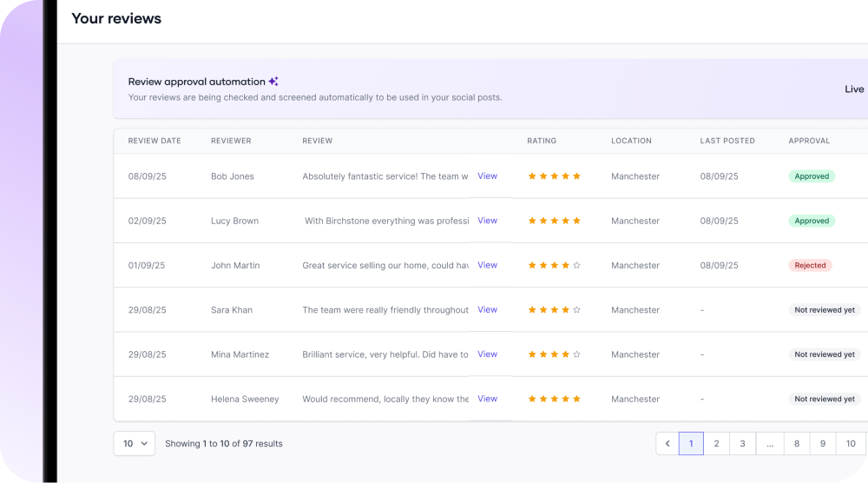Viewport: 868px width, 483px height.
Task: Click John Martin's four-star rating
Action: (554, 266)
